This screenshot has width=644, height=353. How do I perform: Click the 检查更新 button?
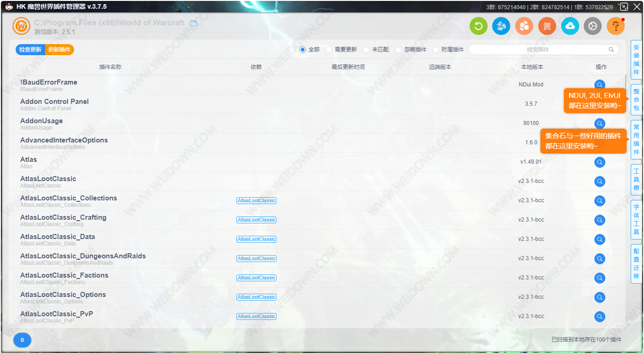(30, 50)
